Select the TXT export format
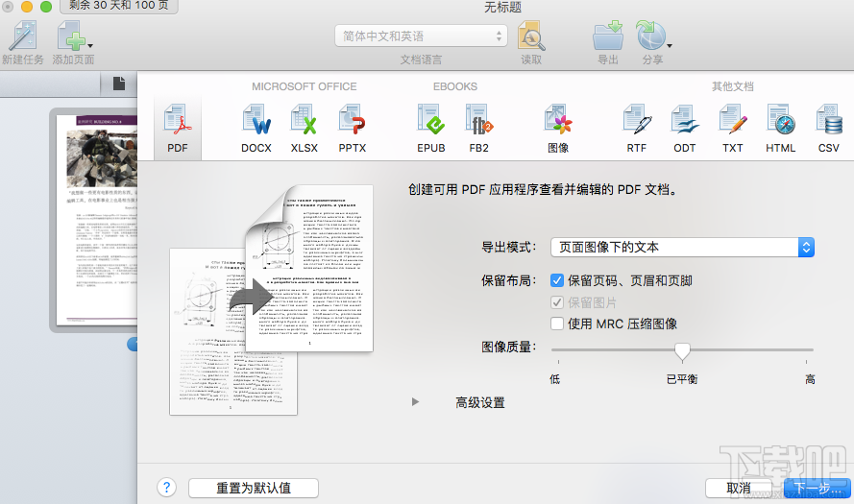 pos(733,129)
